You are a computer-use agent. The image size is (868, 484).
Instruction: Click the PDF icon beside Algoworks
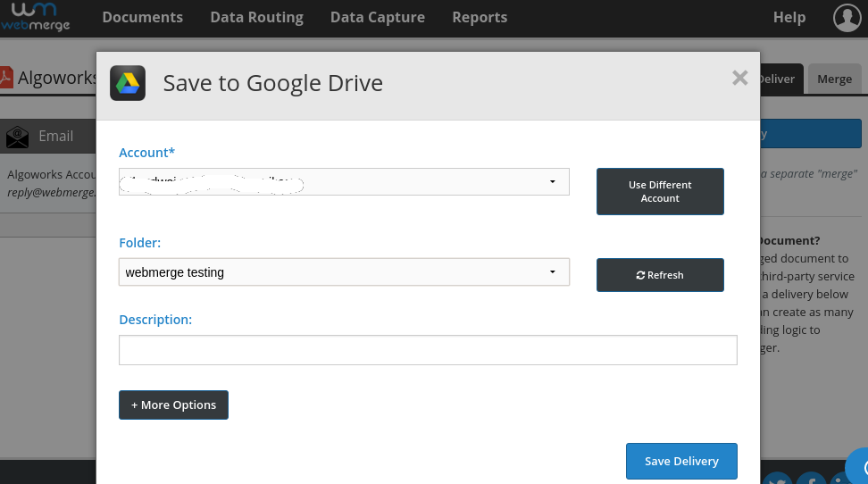click(5, 79)
